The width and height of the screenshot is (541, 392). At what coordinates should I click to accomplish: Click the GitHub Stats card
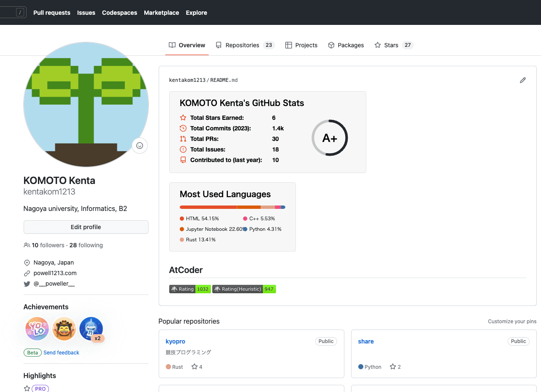(268, 132)
